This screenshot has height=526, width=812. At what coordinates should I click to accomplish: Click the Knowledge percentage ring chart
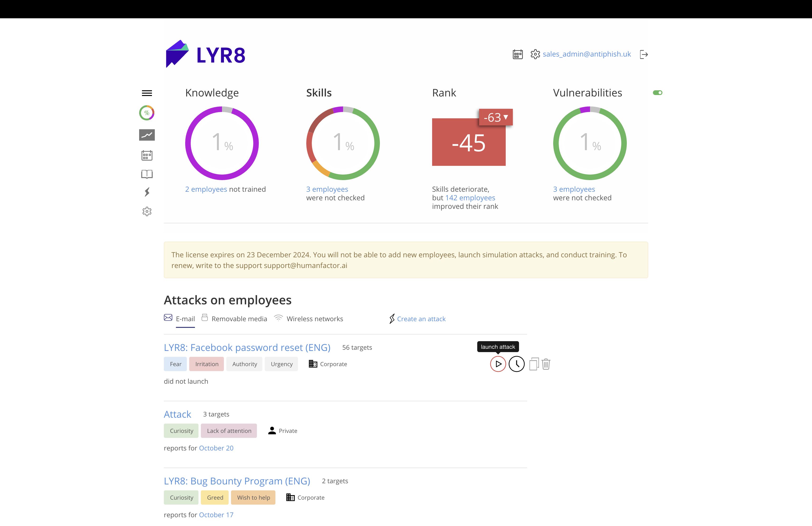click(x=222, y=143)
